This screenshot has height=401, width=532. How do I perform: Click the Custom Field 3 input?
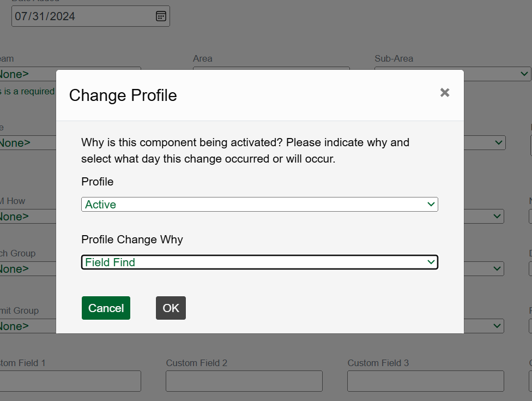click(x=426, y=381)
